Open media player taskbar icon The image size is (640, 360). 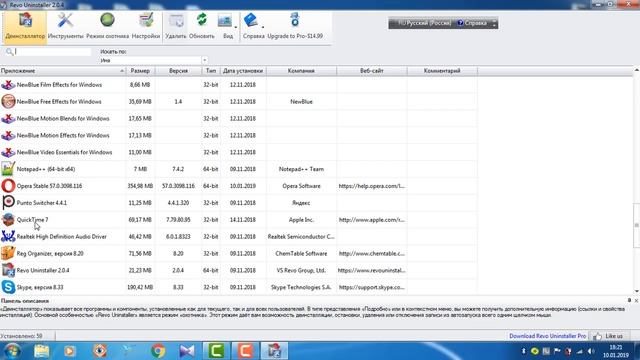(70, 351)
